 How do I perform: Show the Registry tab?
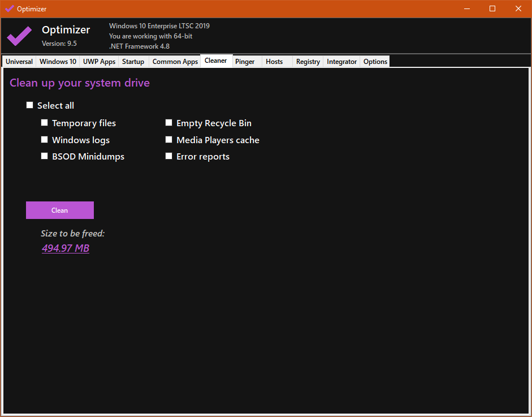(308, 62)
